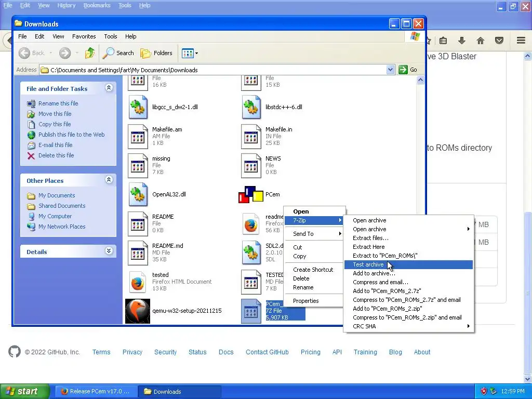Open My Documents in Other Places

pos(56,195)
